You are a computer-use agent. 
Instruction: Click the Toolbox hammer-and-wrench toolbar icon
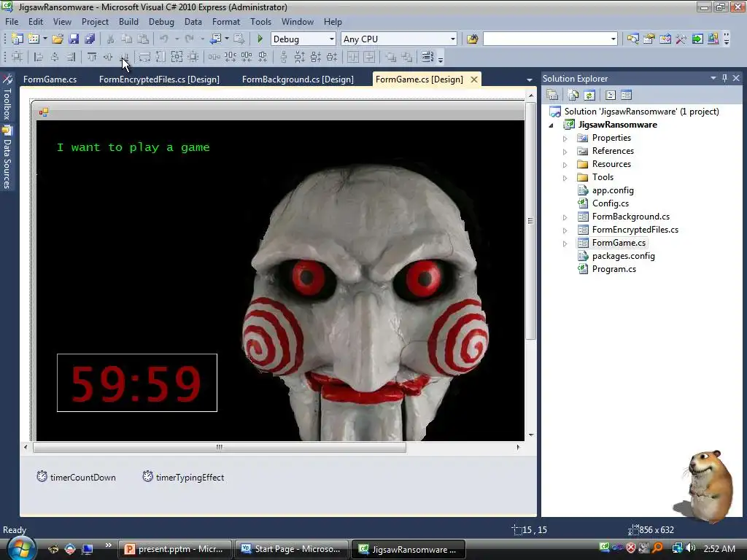[x=681, y=39]
